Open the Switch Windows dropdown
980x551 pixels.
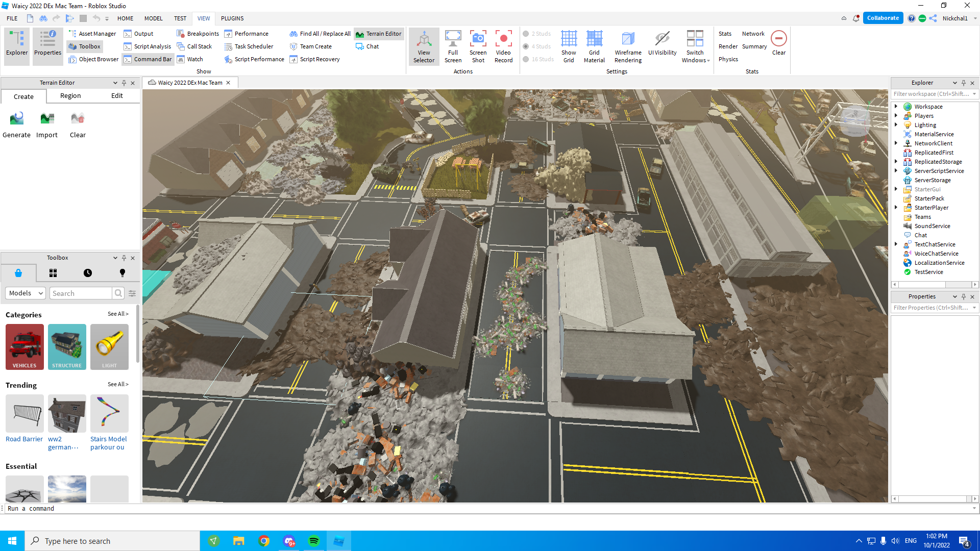695,46
